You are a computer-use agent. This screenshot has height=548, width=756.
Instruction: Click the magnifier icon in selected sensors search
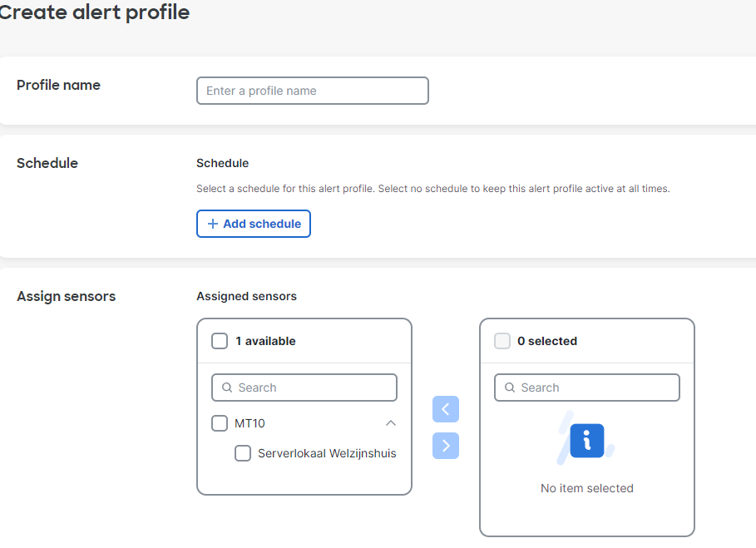pyautogui.click(x=510, y=388)
